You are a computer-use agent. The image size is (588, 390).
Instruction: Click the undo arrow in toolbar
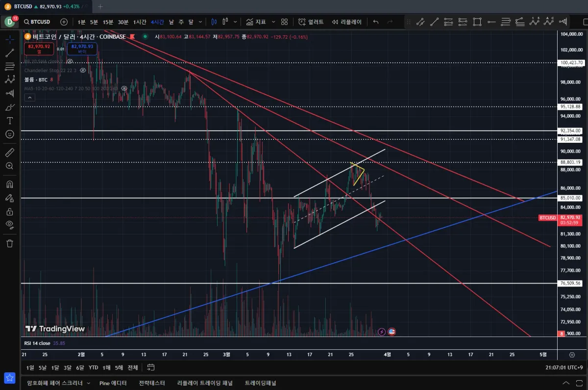pos(376,22)
